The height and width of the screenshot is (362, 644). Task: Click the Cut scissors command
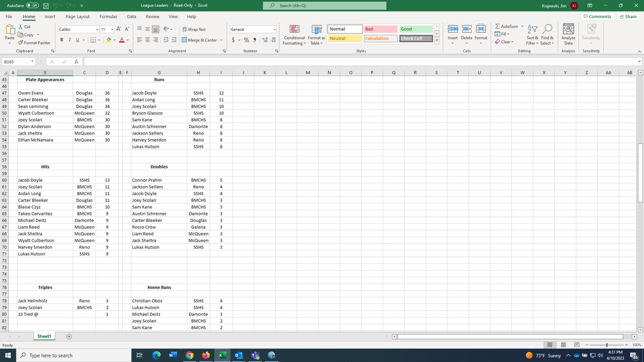[x=25, y=26]
